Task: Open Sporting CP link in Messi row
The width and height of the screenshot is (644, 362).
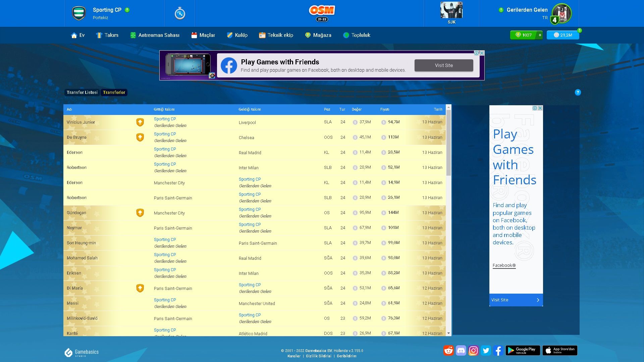Action: click(165, 300)
